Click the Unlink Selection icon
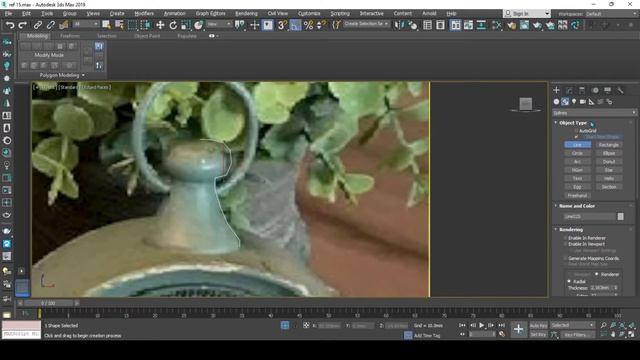 pyautogui.click(x=51, y=25)
